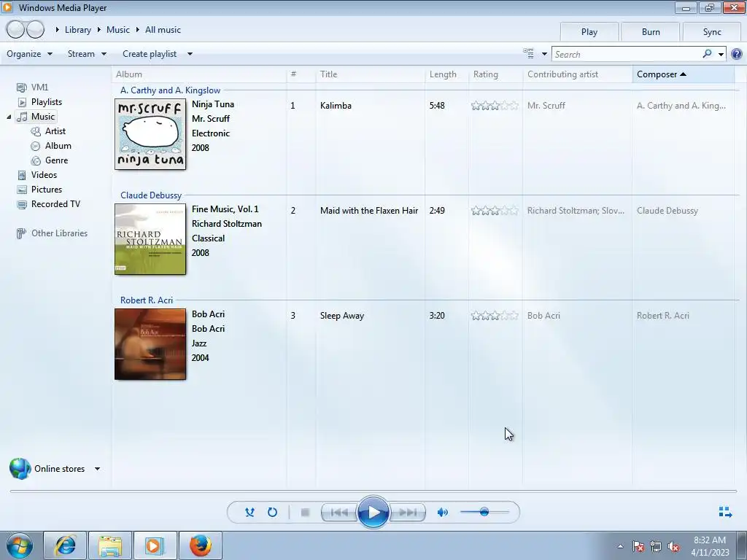Sort by the Title column header

coord(370,74)
